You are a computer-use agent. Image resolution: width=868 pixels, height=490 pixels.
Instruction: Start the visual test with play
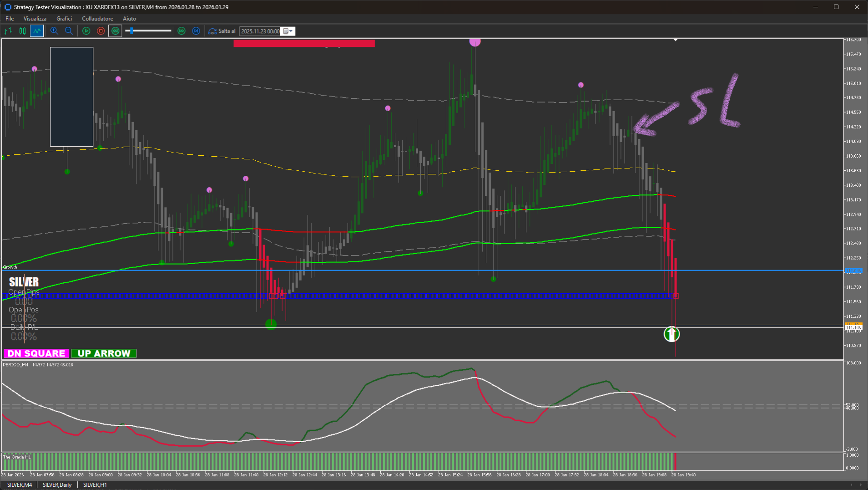click(x=86, y=31)
